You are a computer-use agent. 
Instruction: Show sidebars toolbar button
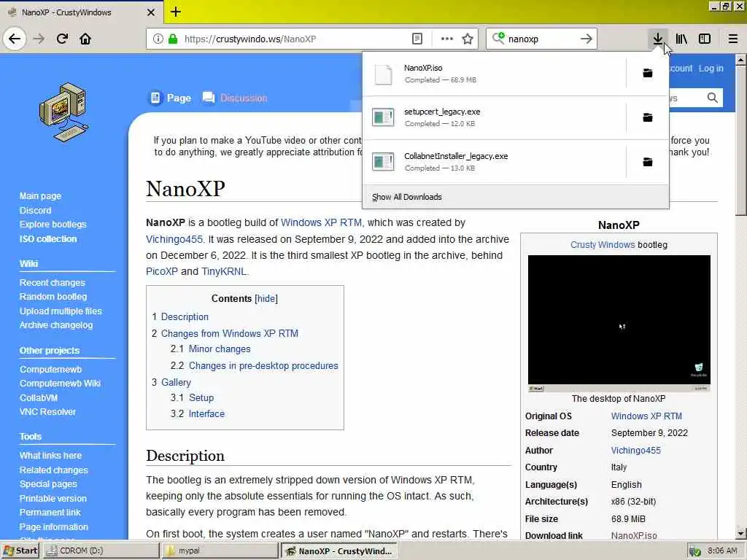point(705,39)
